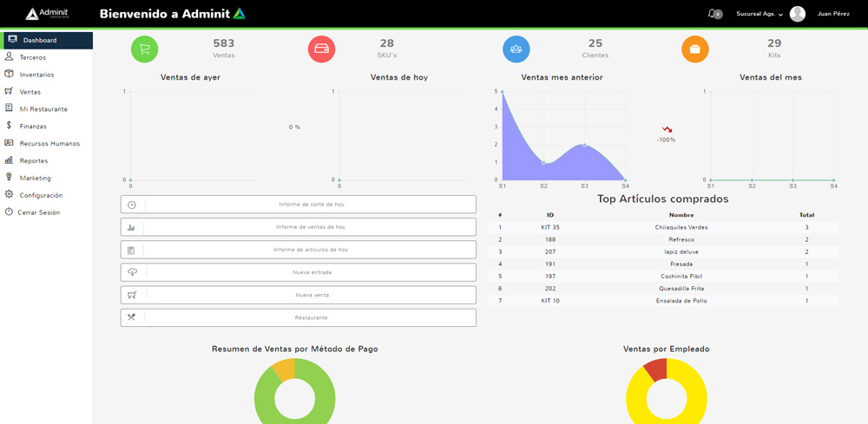Click the blue Clientes people icon
Image resolution: width=868 pixels, height=424 pixels.
click(516, 49)
